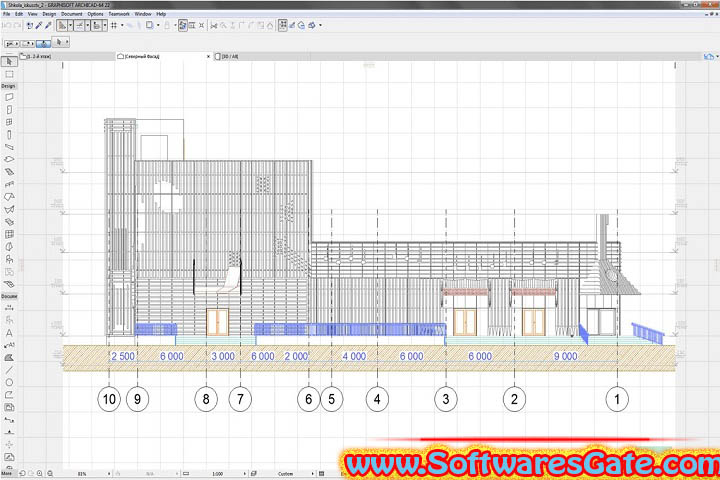Select the Stair tool
The height and width of the screenshot is (480, 720).
coord(9,172)
